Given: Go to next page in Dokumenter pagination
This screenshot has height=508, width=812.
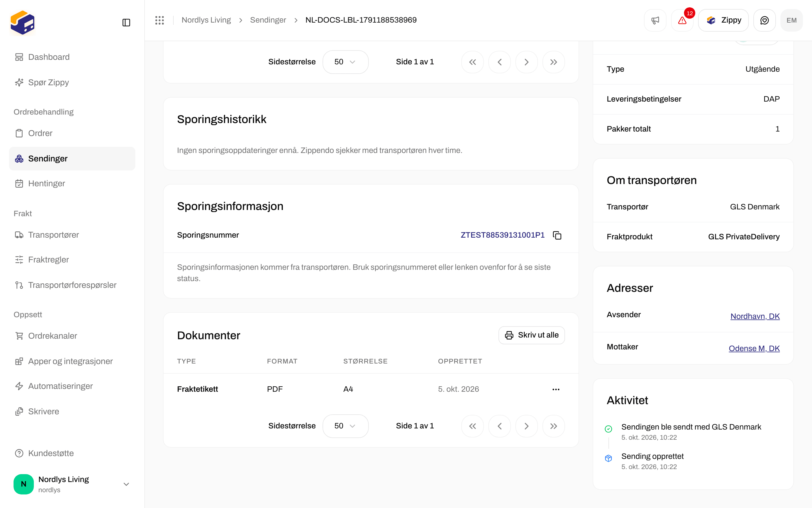Looking at the screenshot, I should (526, 426).
